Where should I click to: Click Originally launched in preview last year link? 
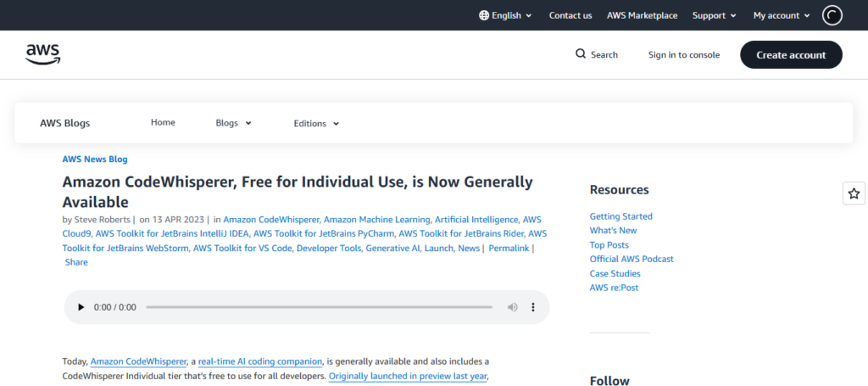(x=408, y=376)
